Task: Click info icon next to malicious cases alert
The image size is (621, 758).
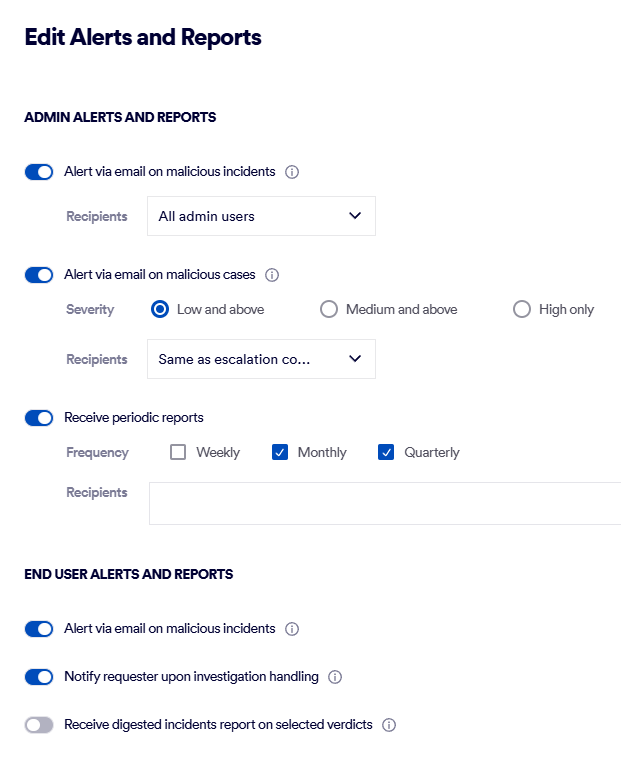Action: (272, 275)
